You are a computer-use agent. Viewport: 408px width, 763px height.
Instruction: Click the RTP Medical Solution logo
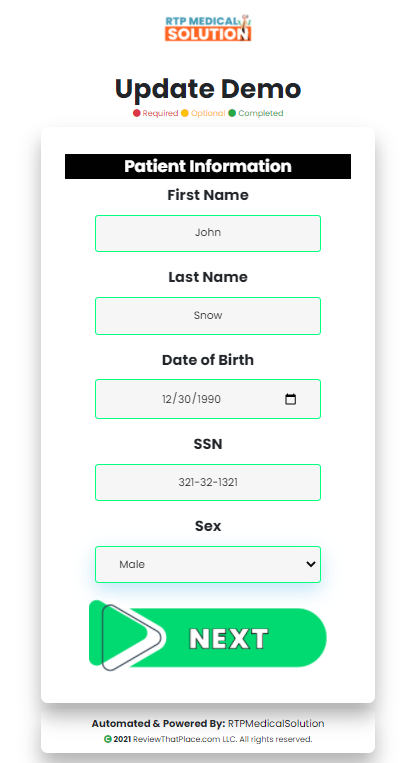click(208, 28)
